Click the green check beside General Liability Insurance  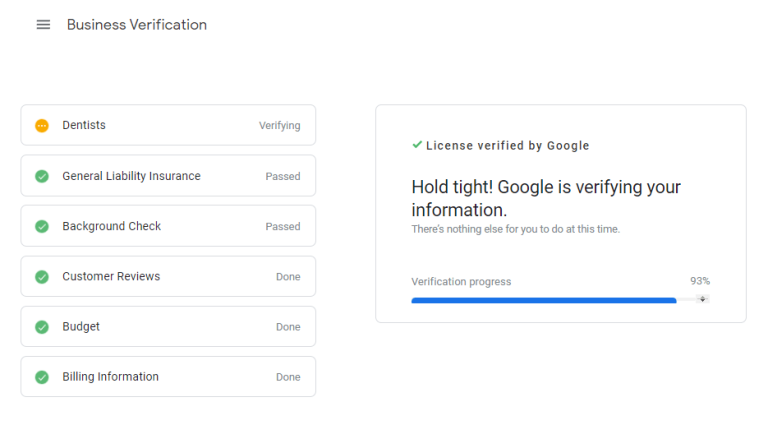42,176
